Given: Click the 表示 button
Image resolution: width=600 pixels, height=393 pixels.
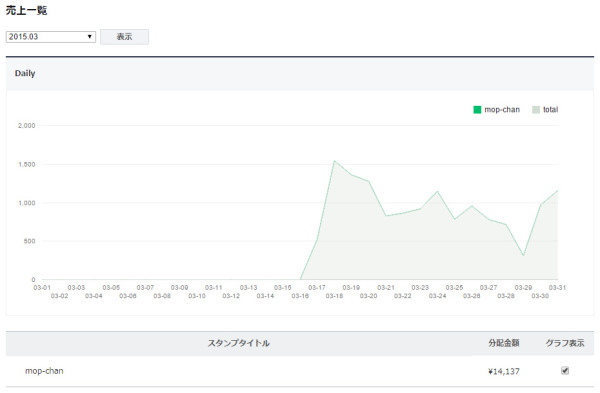Looking at the screenshot, I should click(x=124, y=37).
